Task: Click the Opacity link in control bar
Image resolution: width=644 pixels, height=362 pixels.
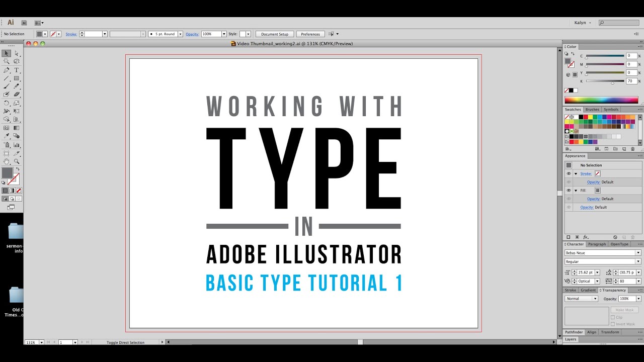Action: pos(192,34)
